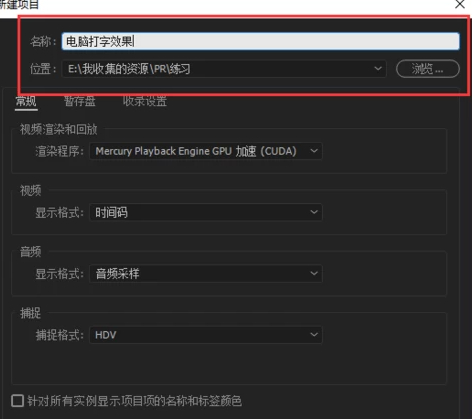
Task: Switch to the 收录设置 tab
Action: coord(145,101)
